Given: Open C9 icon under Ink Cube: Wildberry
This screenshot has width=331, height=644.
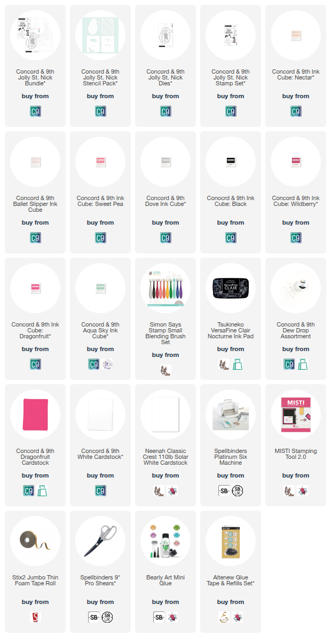Looking at the screenshot, I should [x=296, y=238].
